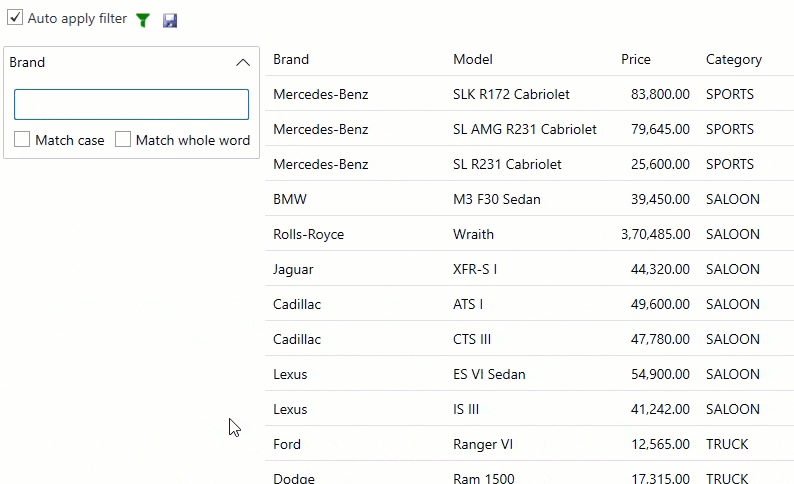Click SALOON category in Wraith row
Screen dimensions: 794x484
coord(733,234)
